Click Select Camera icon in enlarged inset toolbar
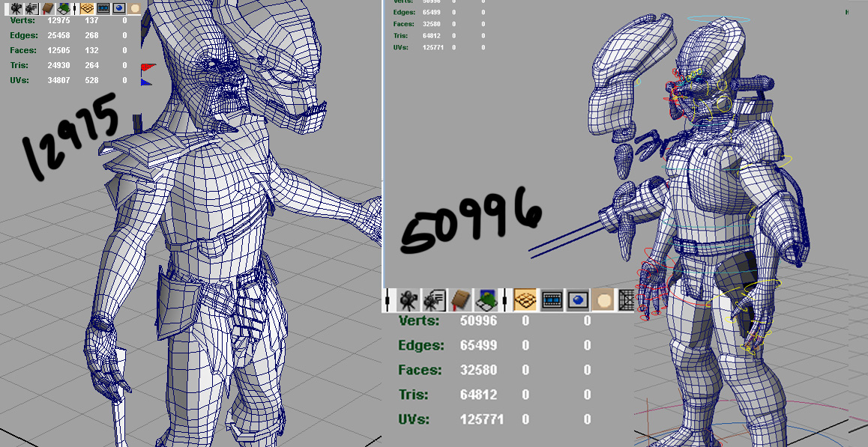The width and height of the screenshot is (868, 447). pyautogui.click(x=408, y=300)
